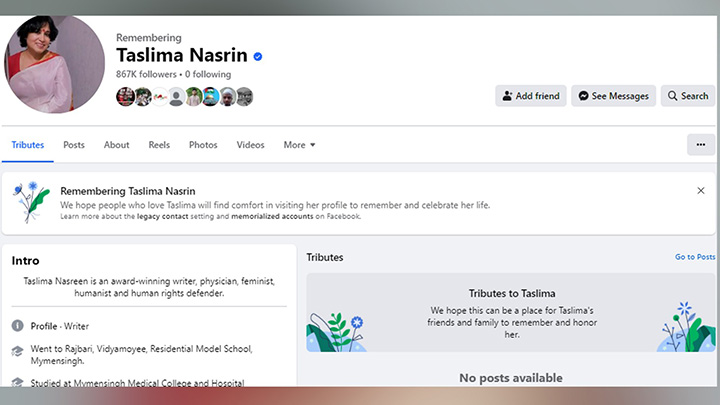Image resolution: width=720 pixels, height=405 pixels.
Task: Select the Reels tab
Action: (x=159, y=145)
